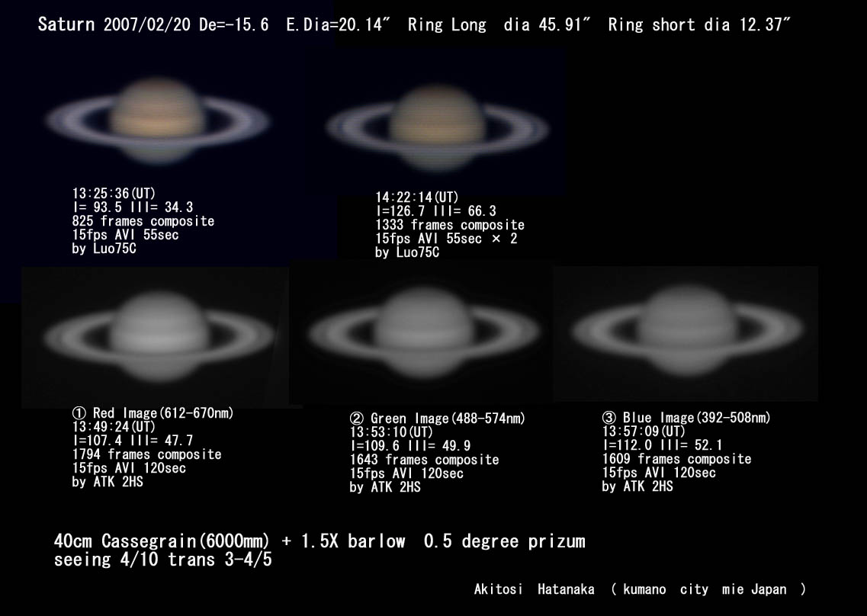Screen dimensions: 867x616
Task: Click 'I= 93.5 III= 34.3' longitude line
Action: [x=133, y=207]
